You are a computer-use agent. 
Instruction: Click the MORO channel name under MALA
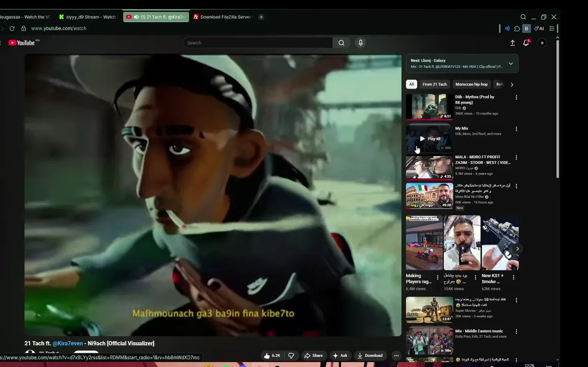[x=464, y=168]
